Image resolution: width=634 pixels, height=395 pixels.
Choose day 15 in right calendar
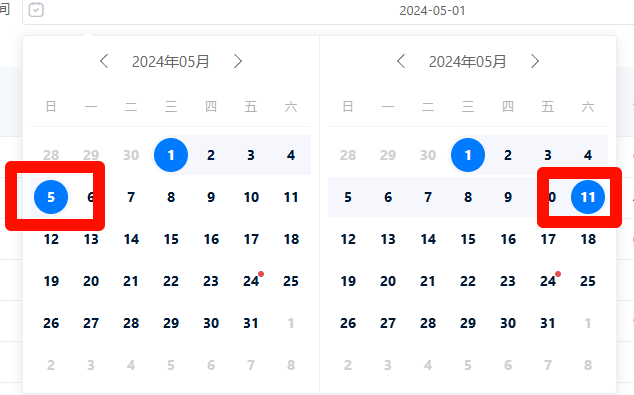click(x=468, y=239)
